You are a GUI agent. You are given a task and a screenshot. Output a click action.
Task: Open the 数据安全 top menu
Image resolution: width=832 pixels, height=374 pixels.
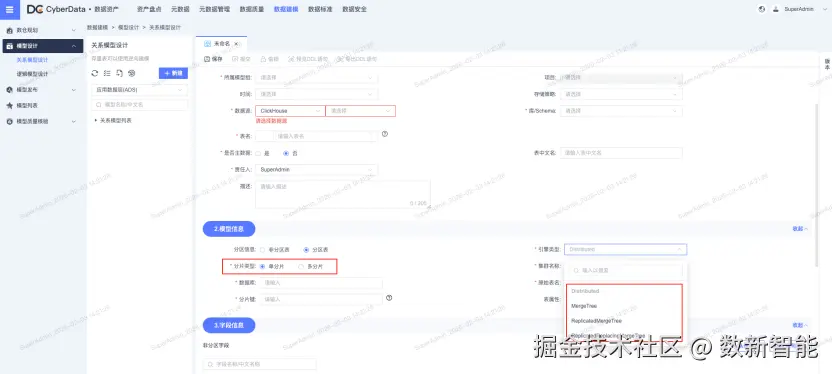tap(354, 9)
